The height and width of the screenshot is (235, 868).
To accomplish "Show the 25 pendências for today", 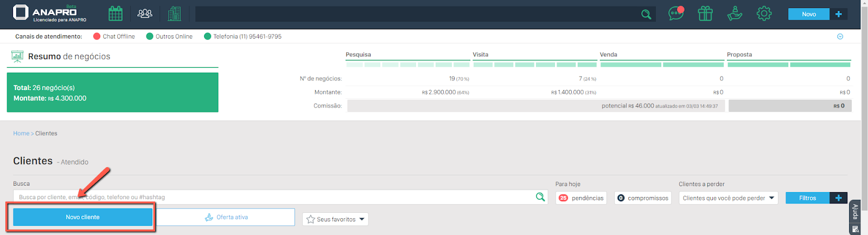I will click(x=581, y=198).
